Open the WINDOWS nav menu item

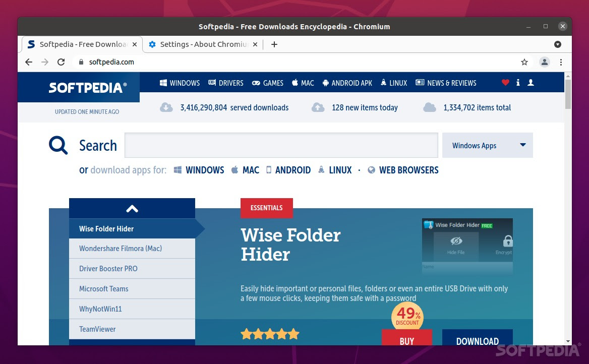[x=180, y=83]
